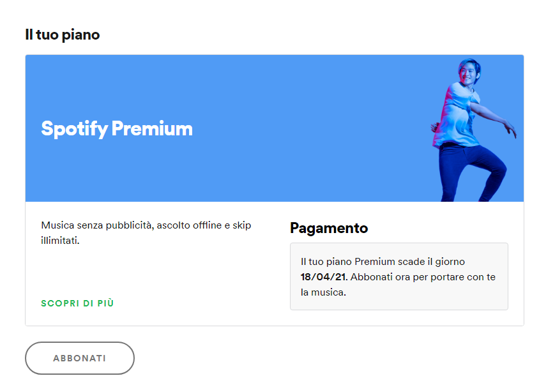Click the la musica line in notice
The image size is (539, 392).
coord(323,292)
